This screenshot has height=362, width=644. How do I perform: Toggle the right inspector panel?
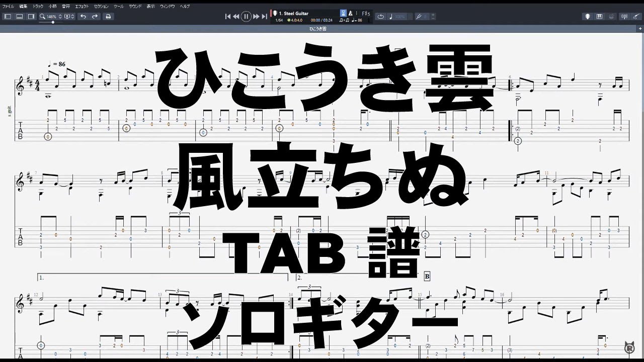[x=31, y=17]
